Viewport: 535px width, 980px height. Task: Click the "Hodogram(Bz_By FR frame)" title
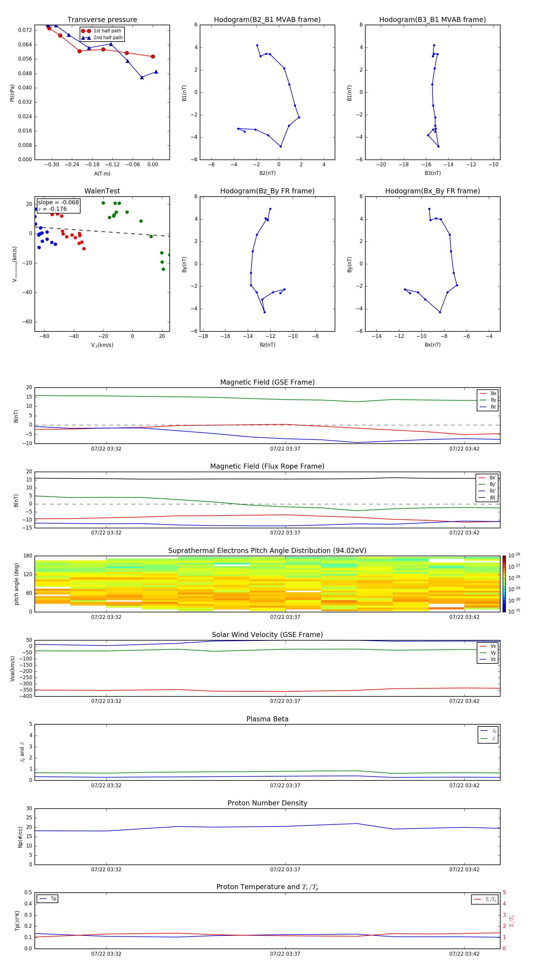point(267,191)
